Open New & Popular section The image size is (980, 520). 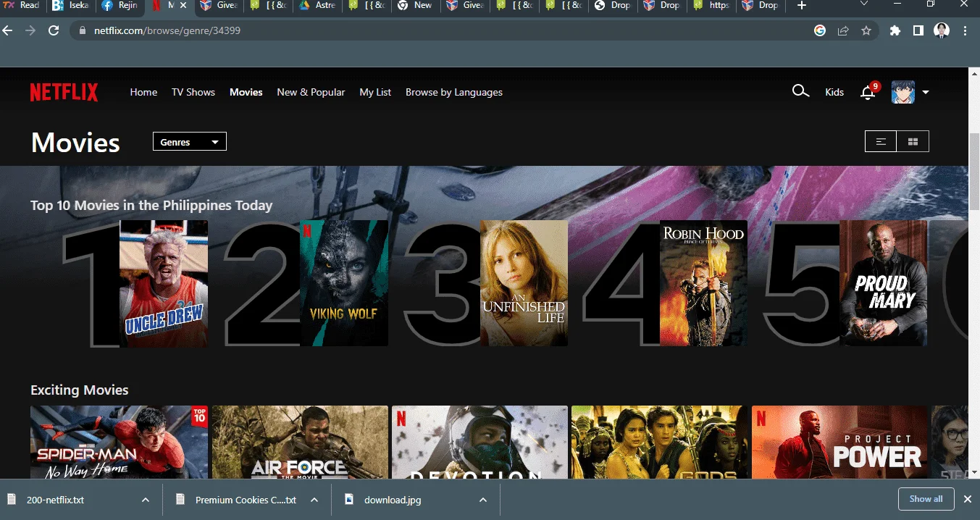click(x=311, y=92)
